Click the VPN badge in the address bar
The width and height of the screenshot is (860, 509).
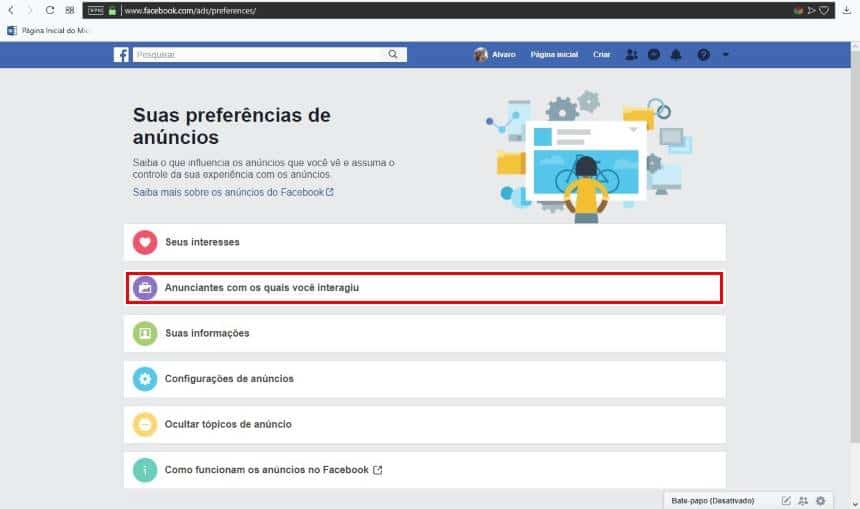96,10
